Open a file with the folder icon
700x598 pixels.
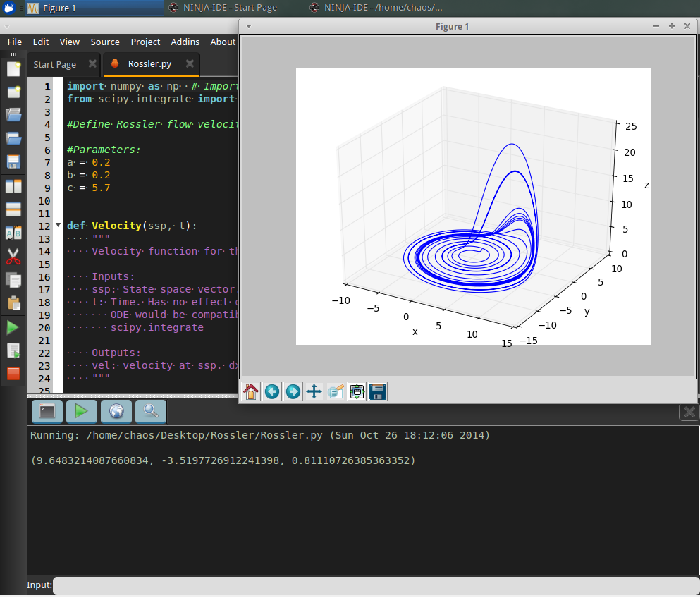pyautogui.click(x=13, y=115)
